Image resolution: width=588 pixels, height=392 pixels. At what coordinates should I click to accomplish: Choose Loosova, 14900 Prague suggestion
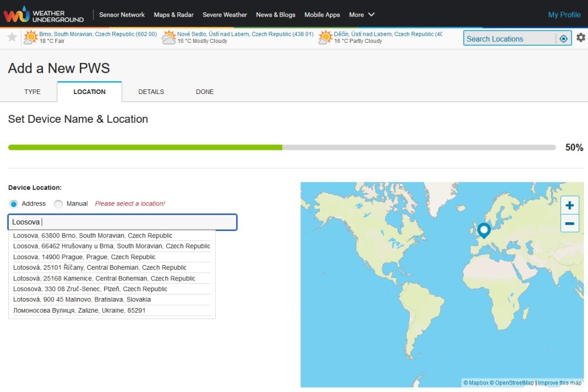[84, 257]
